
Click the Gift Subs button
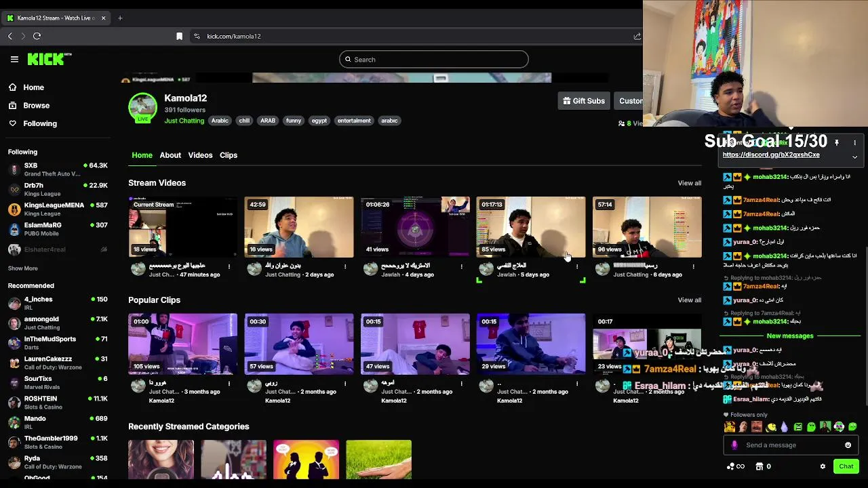(583, 101)
